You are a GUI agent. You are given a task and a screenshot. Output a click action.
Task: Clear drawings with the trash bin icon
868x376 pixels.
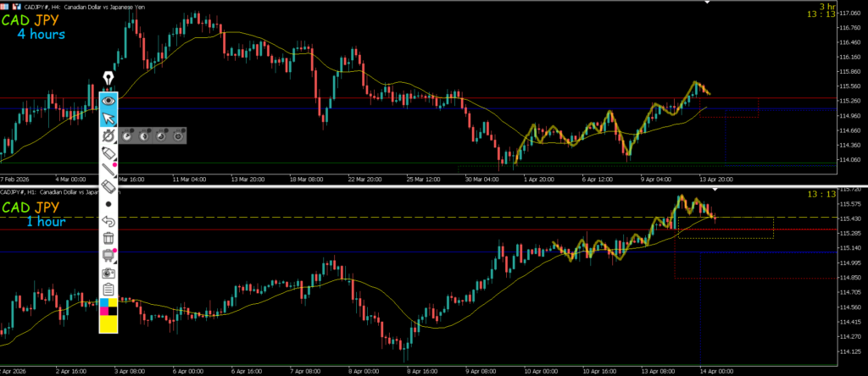(x=108, y=239)
